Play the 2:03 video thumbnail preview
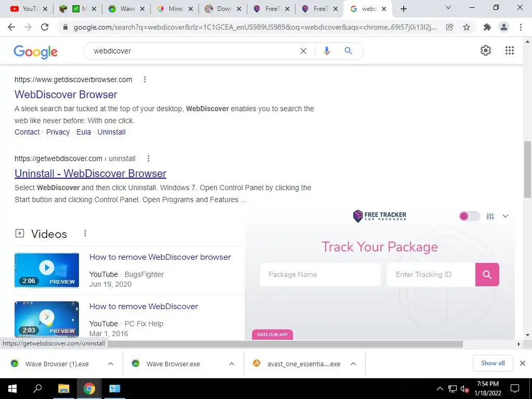532x399 pixels. 47,320
